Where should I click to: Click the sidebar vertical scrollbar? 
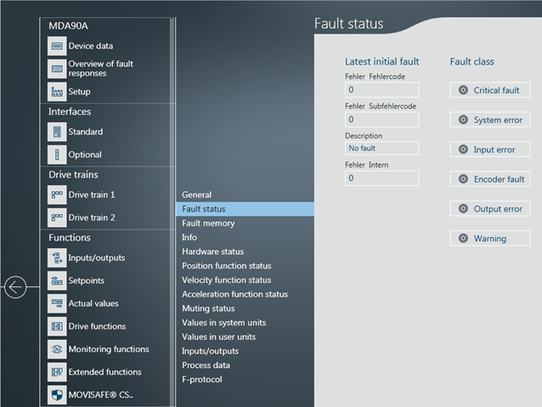172,212
